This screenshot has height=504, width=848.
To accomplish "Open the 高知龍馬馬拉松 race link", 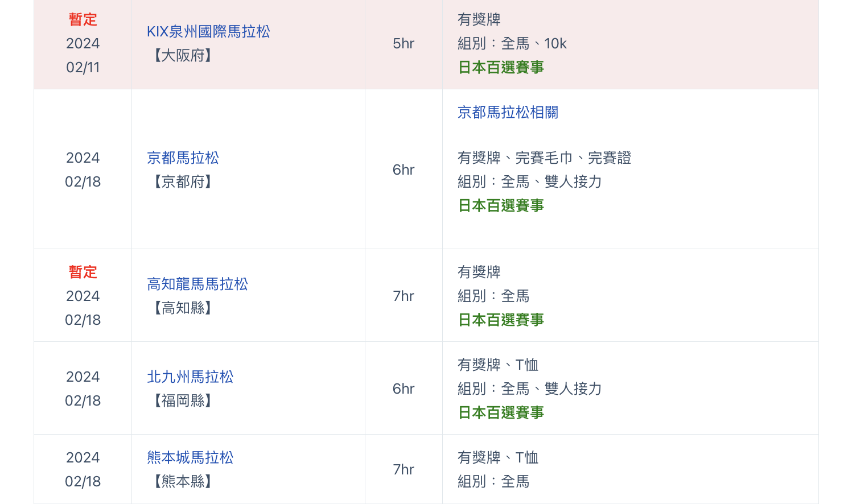I will tap(197, 284).
